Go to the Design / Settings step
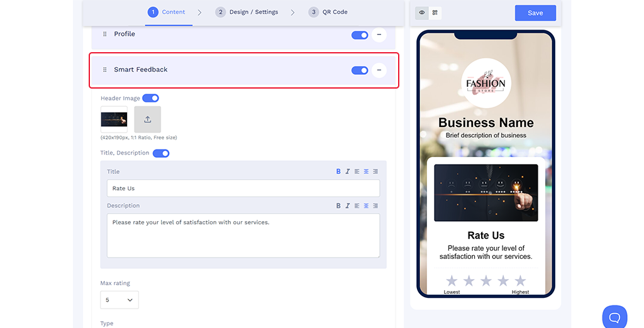This screenshot has height=328, width=644. point(246,12)
